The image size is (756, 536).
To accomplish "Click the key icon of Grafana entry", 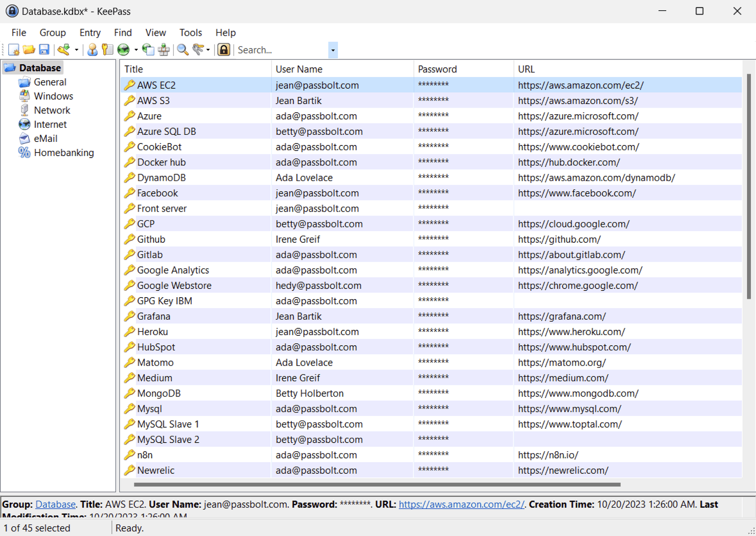I will (x=129, y=316).
